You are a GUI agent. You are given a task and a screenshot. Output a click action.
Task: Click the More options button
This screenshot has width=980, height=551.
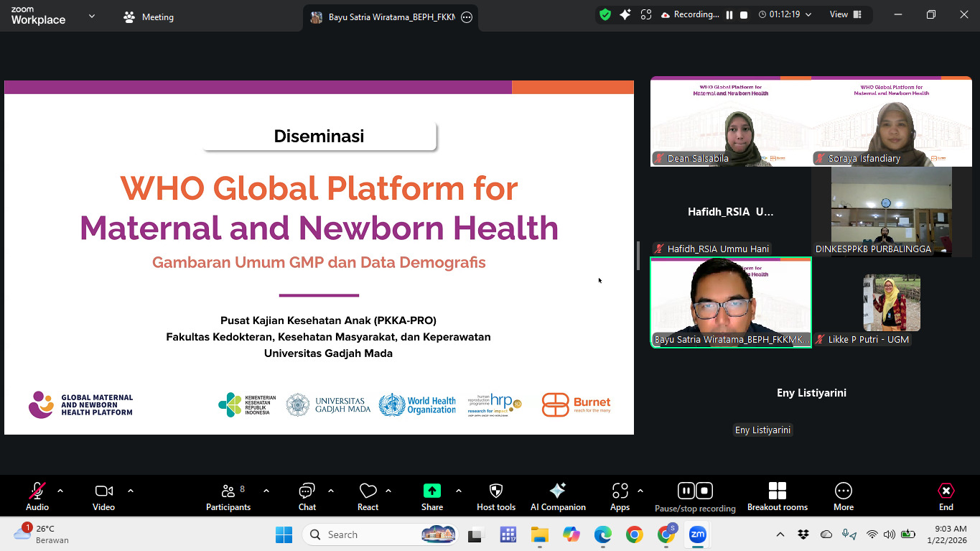click(843, 496)
